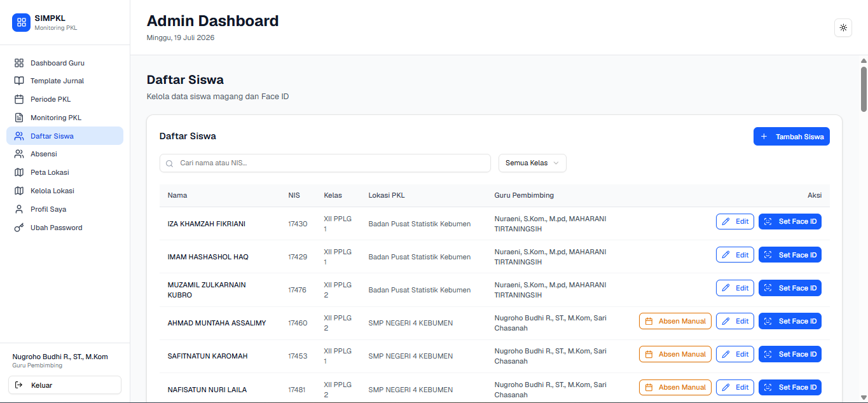The height and width of the screenshot is (403, 868).
Task: Click pencil icon in IZA KHAMZAH FIKRIANI row
Action: tap(726, 221)
